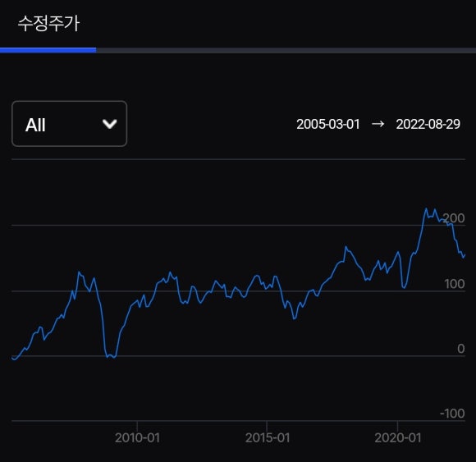Click the 0 y-axis label

point(461,349)
